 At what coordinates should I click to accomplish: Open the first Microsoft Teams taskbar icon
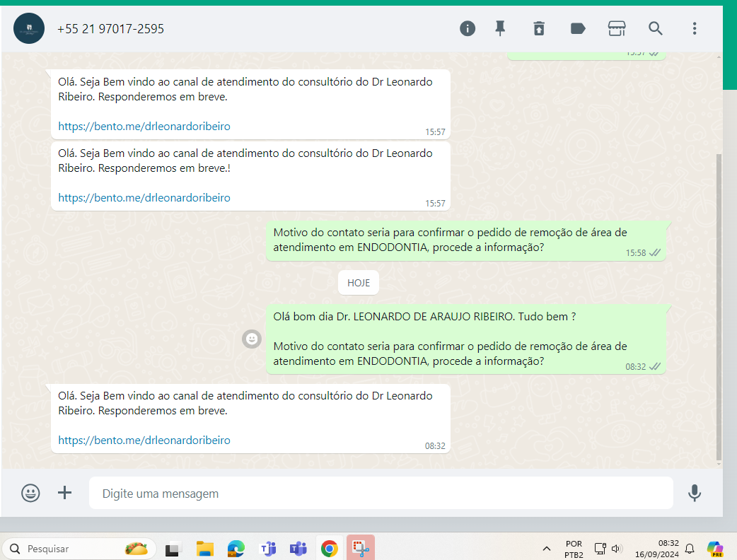(x=268, y=549)
